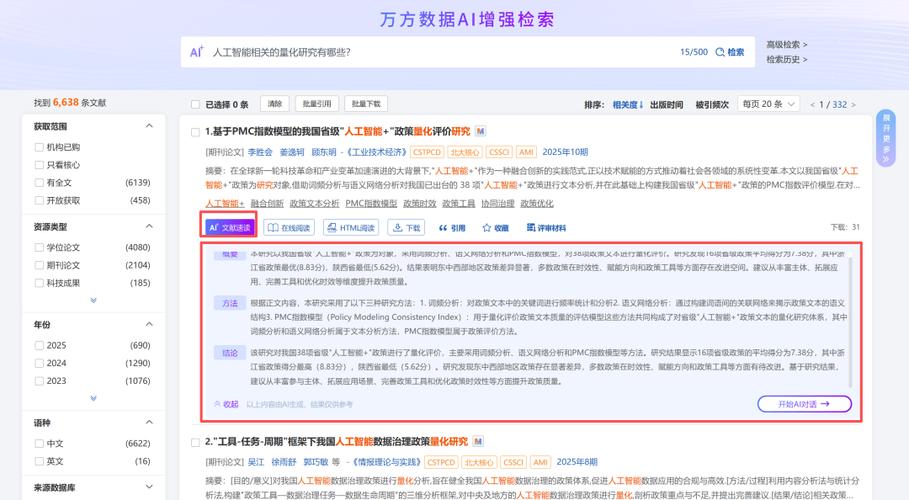Viewport: 909px width, 500px height.
Task: Click the M badge beside second article title
Action: 478,441
